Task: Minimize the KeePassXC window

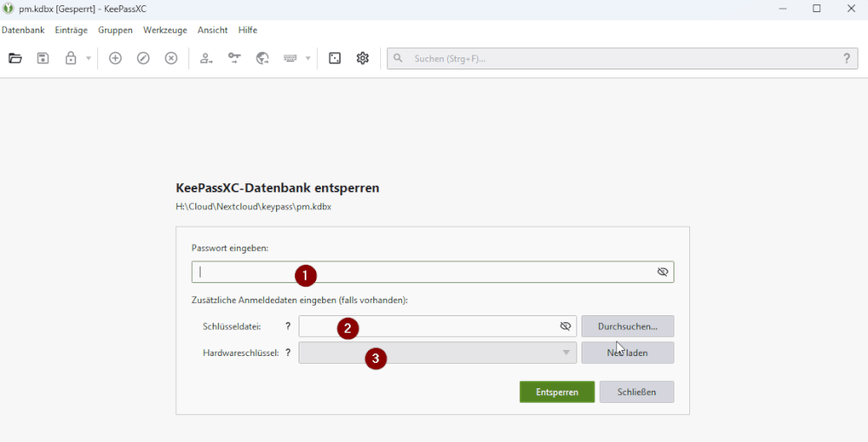Action: point(782,9)
